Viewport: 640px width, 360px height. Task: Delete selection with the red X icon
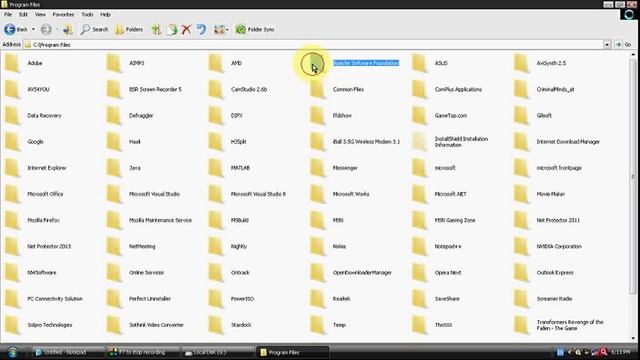[187, 29]
